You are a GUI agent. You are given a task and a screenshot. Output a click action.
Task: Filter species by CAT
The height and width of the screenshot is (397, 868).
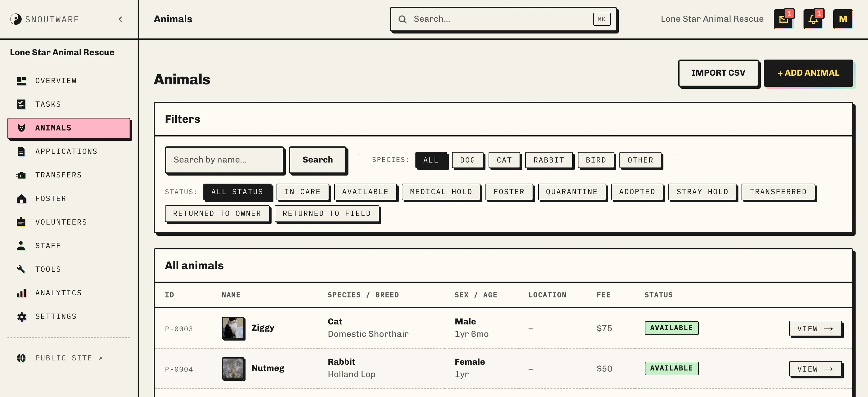pos(504,160)
